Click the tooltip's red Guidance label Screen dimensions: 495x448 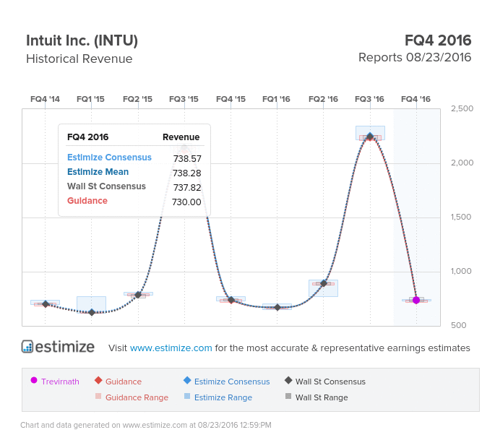(87, 201)
